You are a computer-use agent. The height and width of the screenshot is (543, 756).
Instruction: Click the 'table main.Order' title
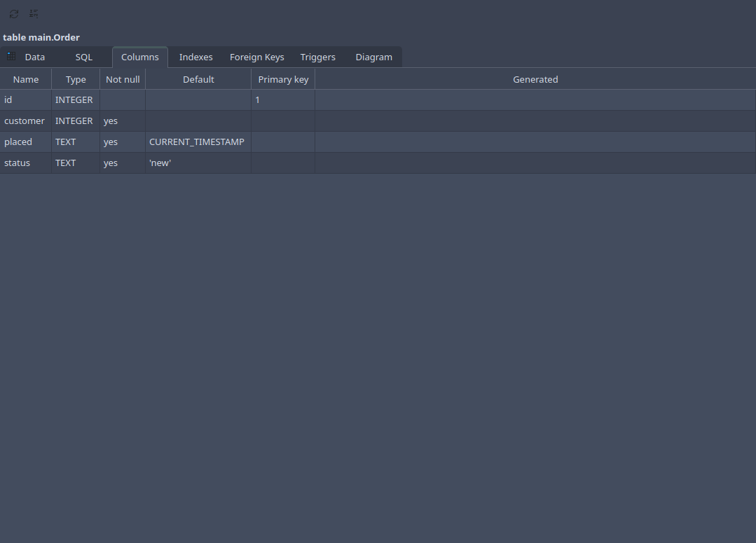click(x=41, y=37)
